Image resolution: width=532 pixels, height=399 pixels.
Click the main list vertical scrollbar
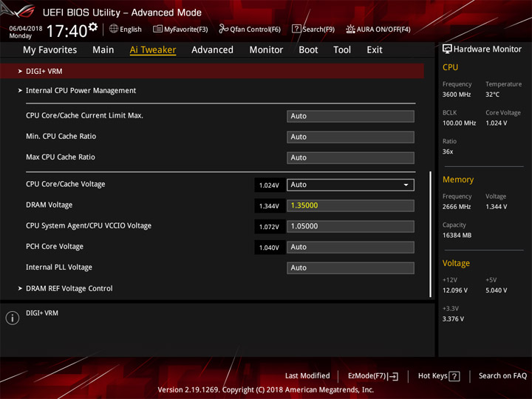(x=431, y=234)
